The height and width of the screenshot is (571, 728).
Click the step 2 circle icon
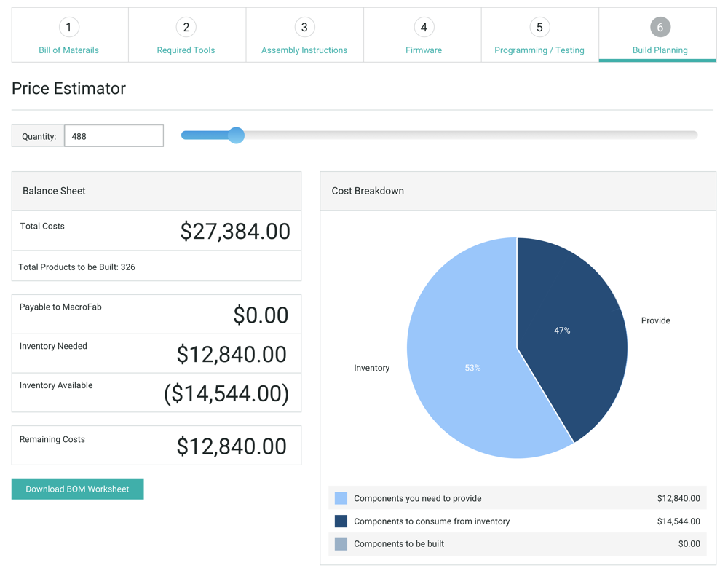[186, 28]
